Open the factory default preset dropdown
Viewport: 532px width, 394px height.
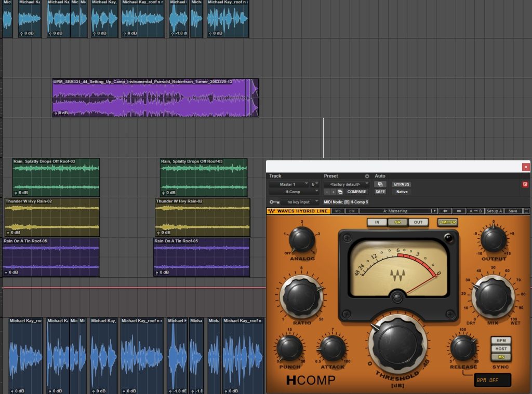(x=346, y=184)
